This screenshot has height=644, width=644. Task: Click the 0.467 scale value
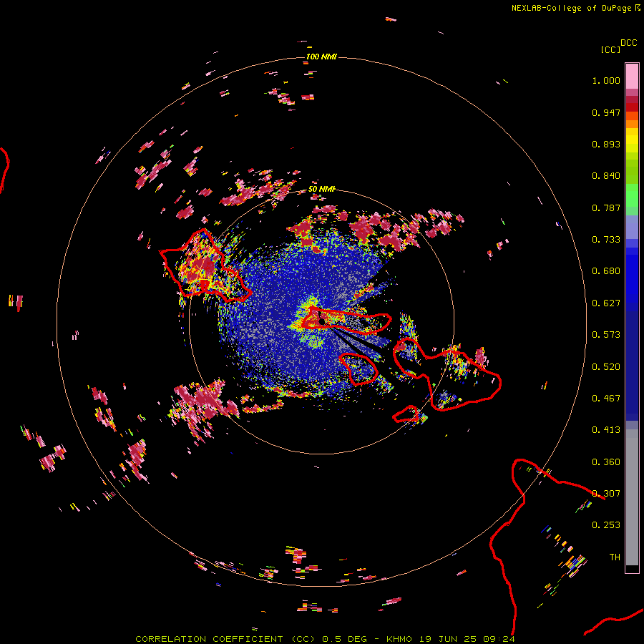coord(606,399)
